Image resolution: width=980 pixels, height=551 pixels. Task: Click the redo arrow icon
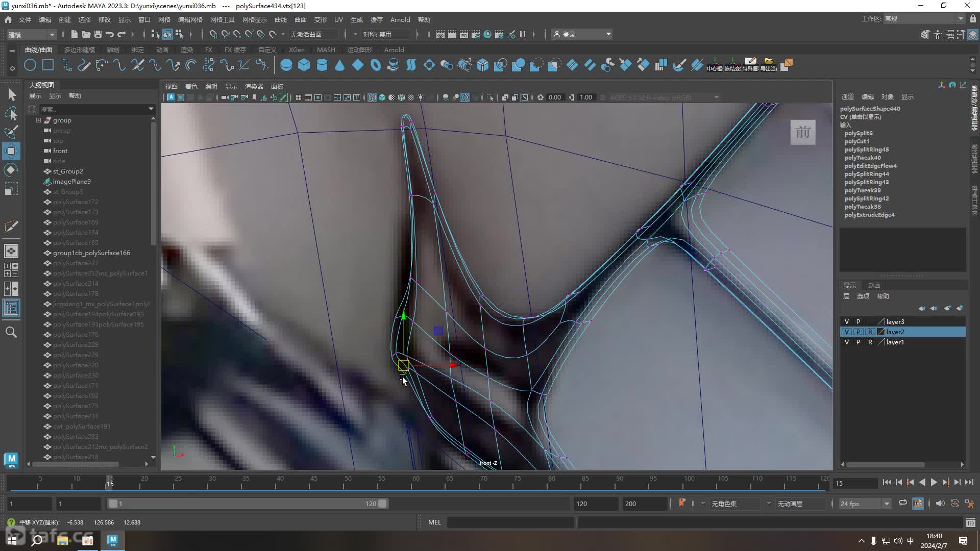pyautogui.click(x=121, y=34)
